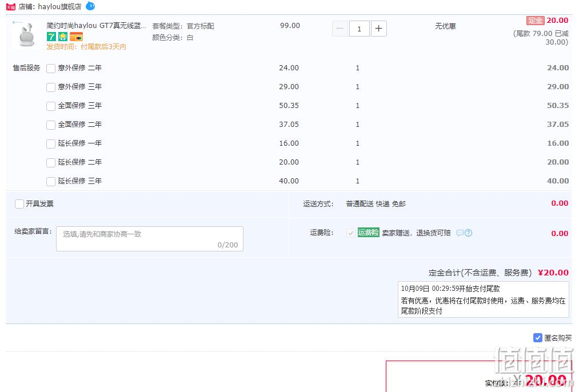
Task: Click the 50.35 price of 全面保修 三年
Action: [289, 106]
